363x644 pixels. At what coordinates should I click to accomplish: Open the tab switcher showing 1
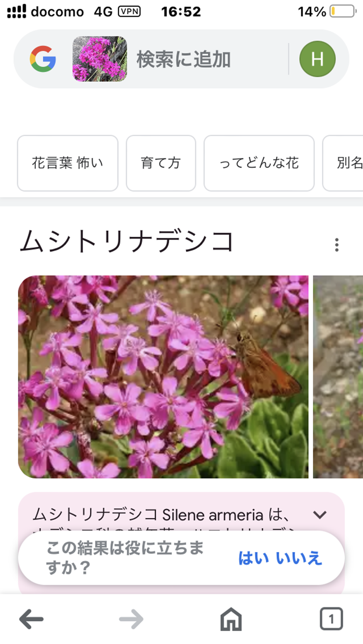331,619
